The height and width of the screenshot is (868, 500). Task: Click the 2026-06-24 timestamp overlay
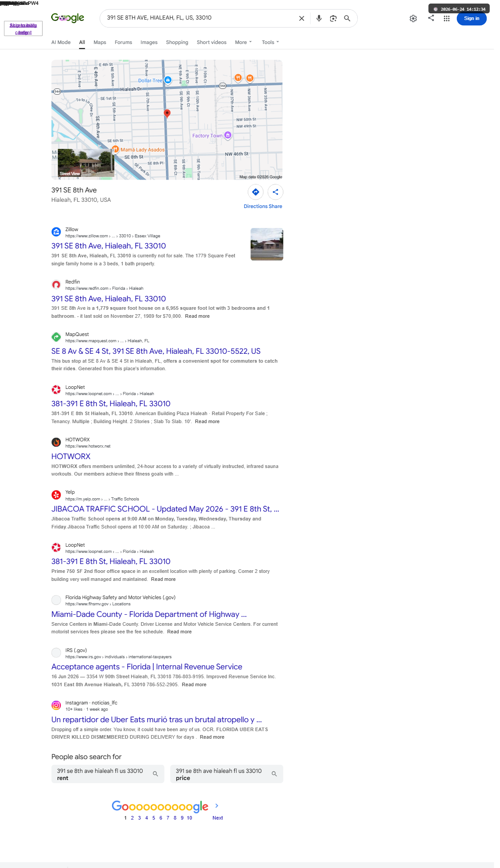(459, 9)
